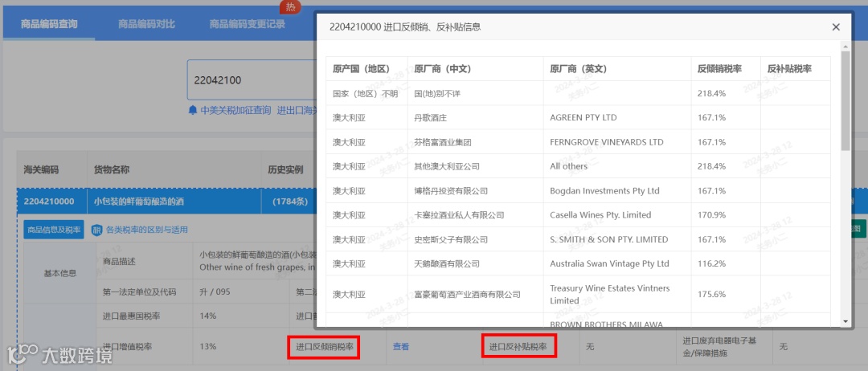Click the dialog title 2204210000 进口反倾销、反补贴信息

[x=405, y=26]
